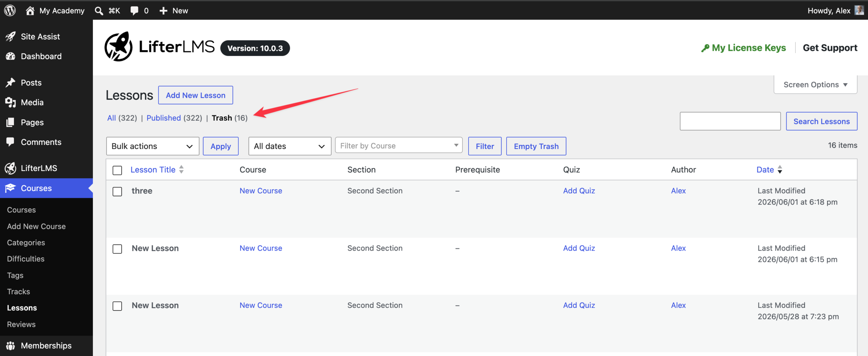Image resolution: width=868 pixels, height=356 pixels.
Task: Expand Screen Options panel
Action: point(815,85)
